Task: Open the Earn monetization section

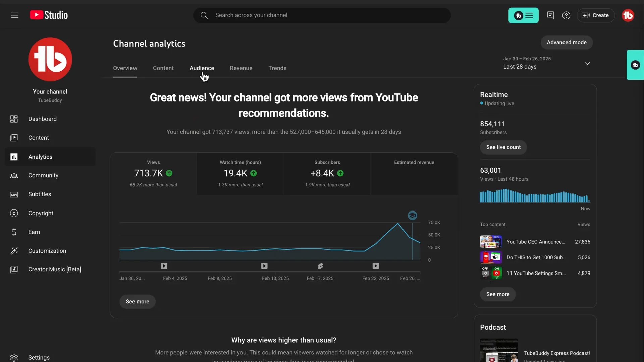Action: tap(34, 232)
